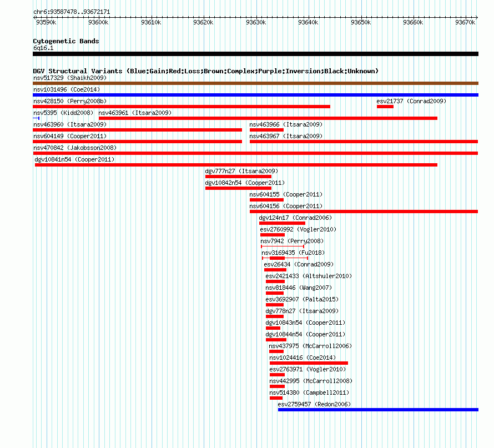This screenshot has width=494, height=448.
Task: Select dgv10842n54 (Cooper2011) label
Action: tap(245, 183)
